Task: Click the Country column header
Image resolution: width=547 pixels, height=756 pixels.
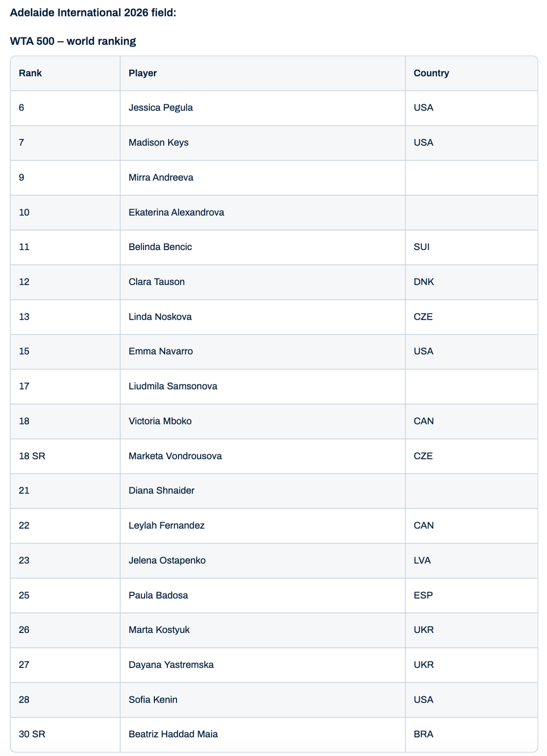Action: point(431,73)
